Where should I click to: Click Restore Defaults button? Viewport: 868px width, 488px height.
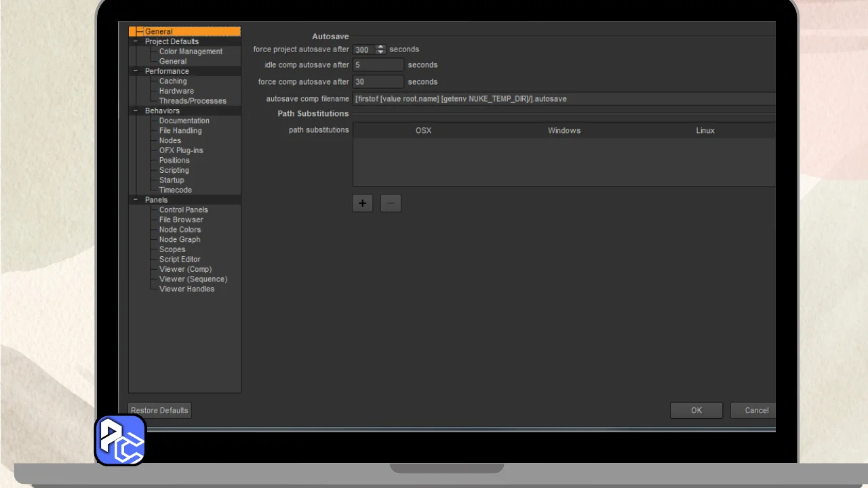(159, 410)
